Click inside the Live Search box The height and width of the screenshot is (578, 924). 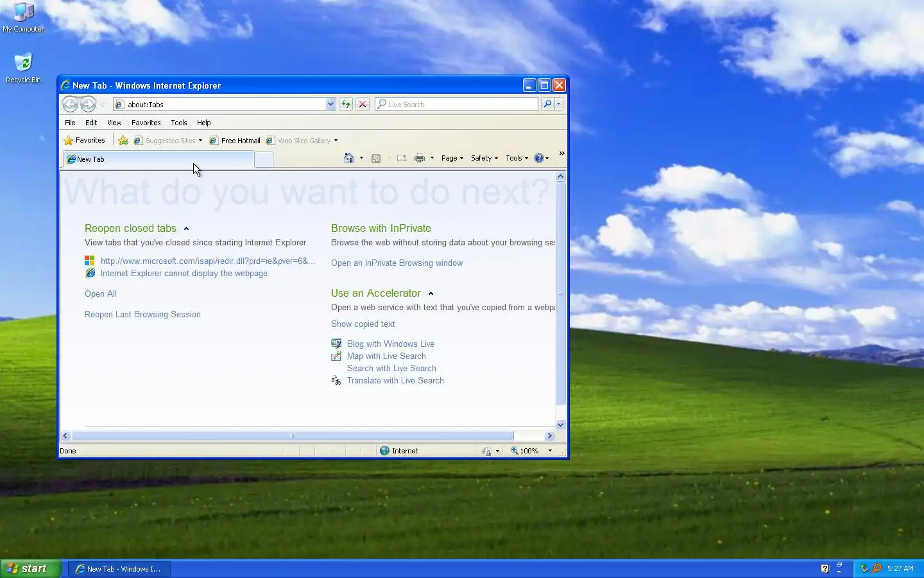click(456, 104)
